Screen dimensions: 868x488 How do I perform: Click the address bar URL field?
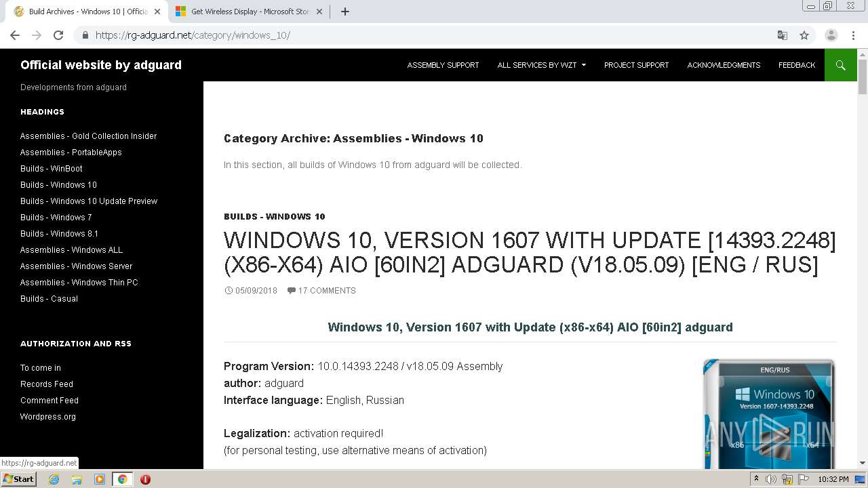[x=434, y=35]
